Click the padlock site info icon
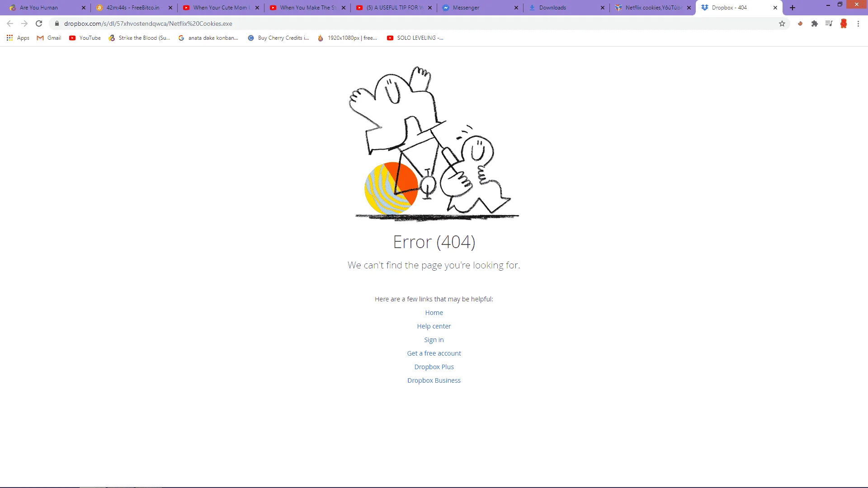The width and height of the screenshot is (868, 488). coord(57,23)
